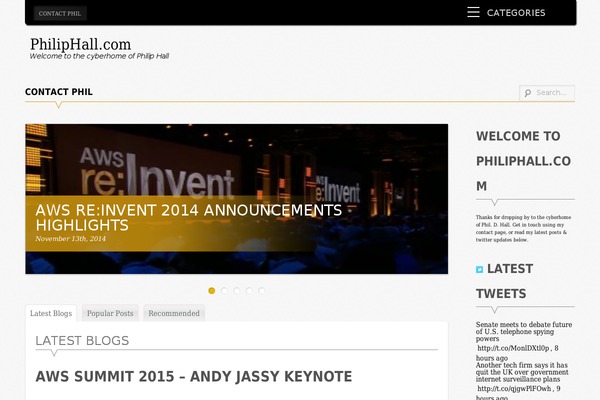Screen dimensions: 600x400
Task: Open the AWS re:Invent slider image
Action: point(236,199)
